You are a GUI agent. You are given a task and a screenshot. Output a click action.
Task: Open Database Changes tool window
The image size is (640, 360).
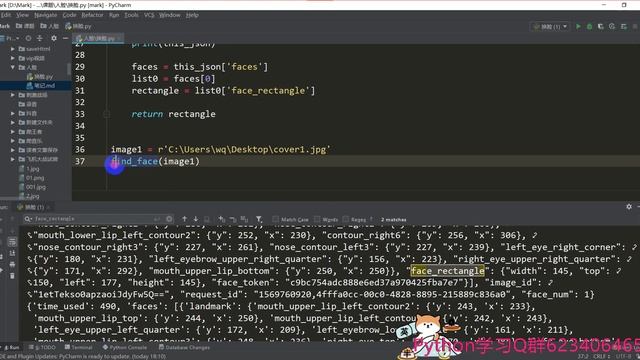coord(184,347)
